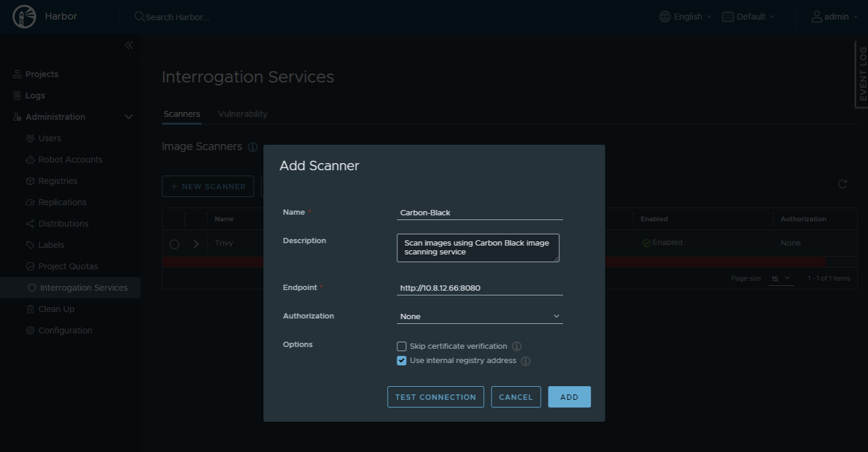Enable Skip certificate verification checkbox
868x452 pixels.
point(402,346)
